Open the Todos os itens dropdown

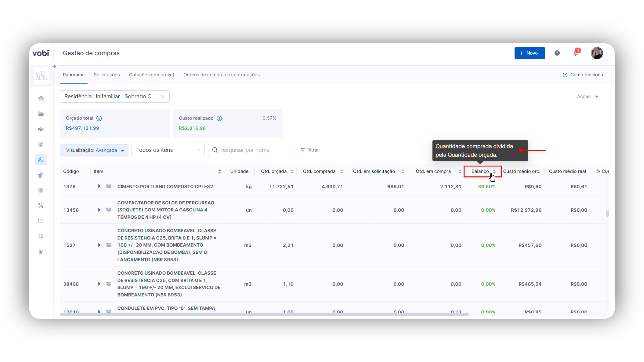[168, 150]
